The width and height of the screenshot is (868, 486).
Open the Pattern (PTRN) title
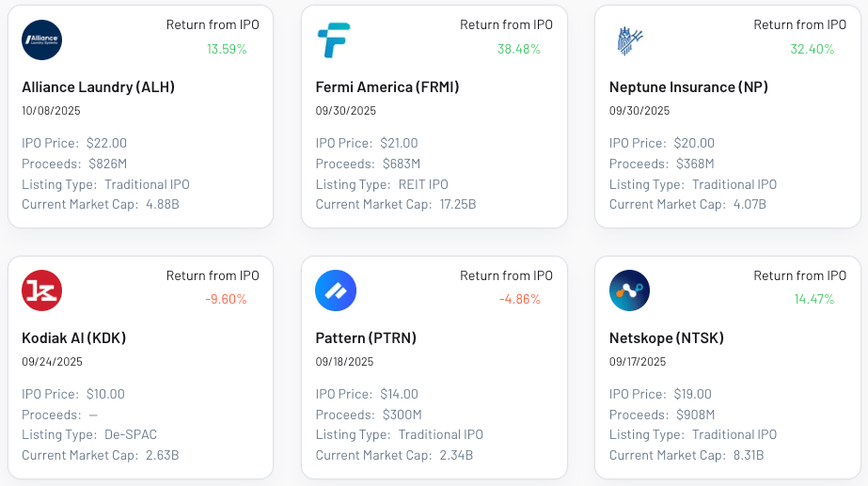pos(366,337)
